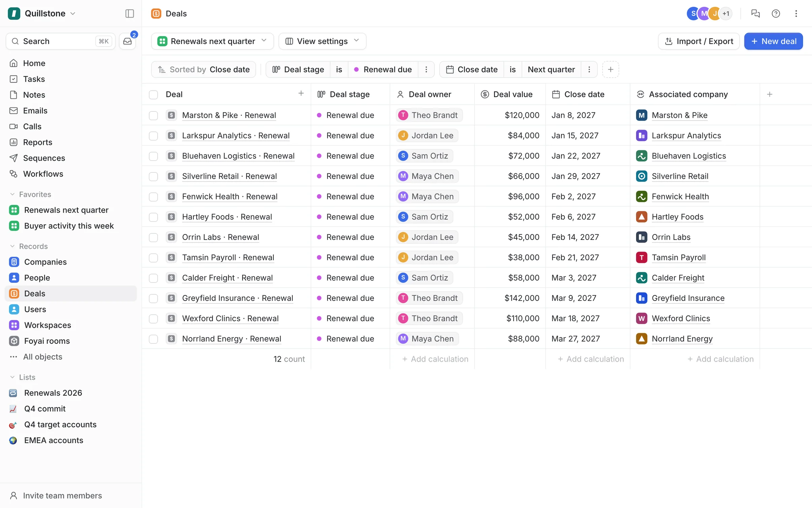The width and height of the screenshot is (812, 508).
Task: Click plus icon in Deal column header
Action: [x=301, y=93]
